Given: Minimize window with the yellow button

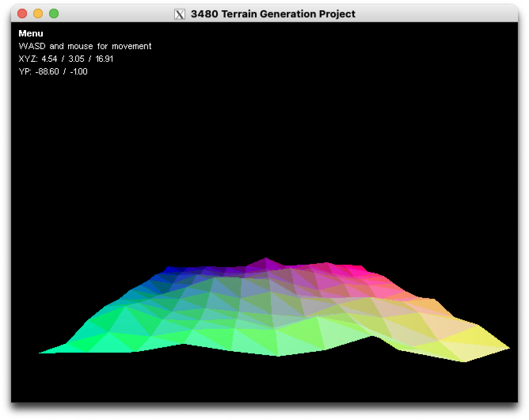Looking at the screenshot, I should tap(38, 13).
